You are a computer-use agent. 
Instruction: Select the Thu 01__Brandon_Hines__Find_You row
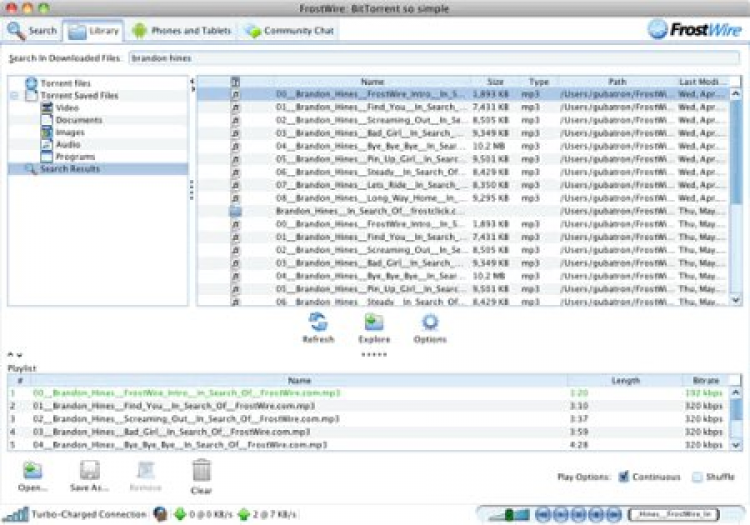click(x=463, y=237)
